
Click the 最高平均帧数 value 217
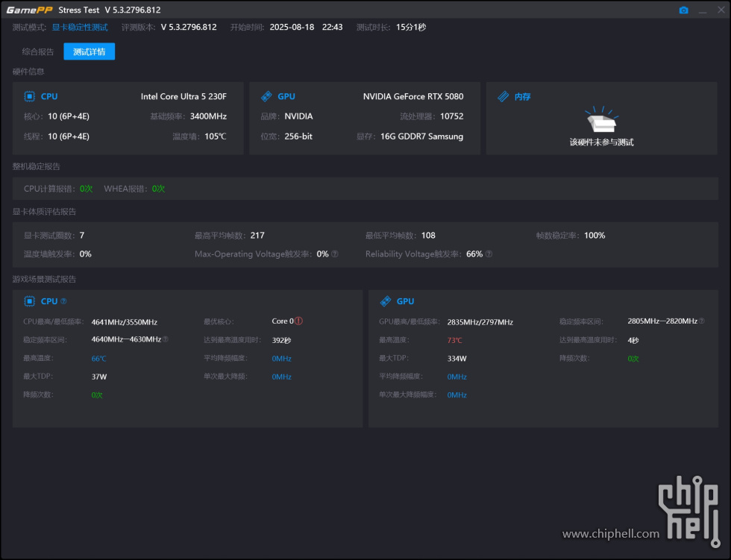tap(257, 236)
